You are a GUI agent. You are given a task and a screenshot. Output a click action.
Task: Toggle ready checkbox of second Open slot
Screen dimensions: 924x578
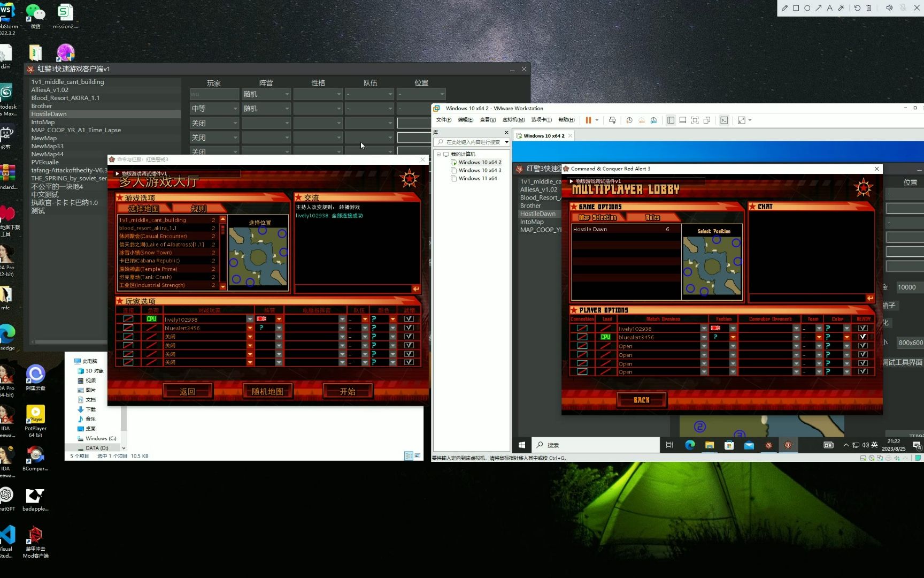point(863,354)
